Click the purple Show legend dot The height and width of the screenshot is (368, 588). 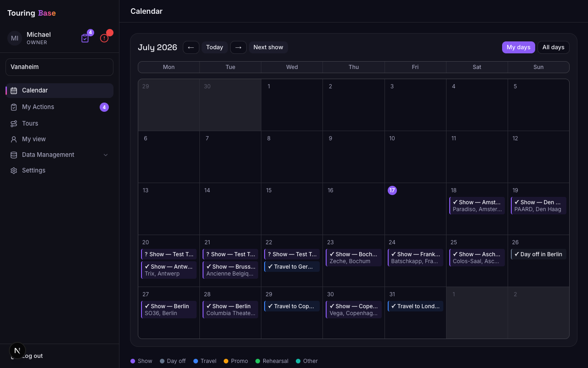coord(133,361)
